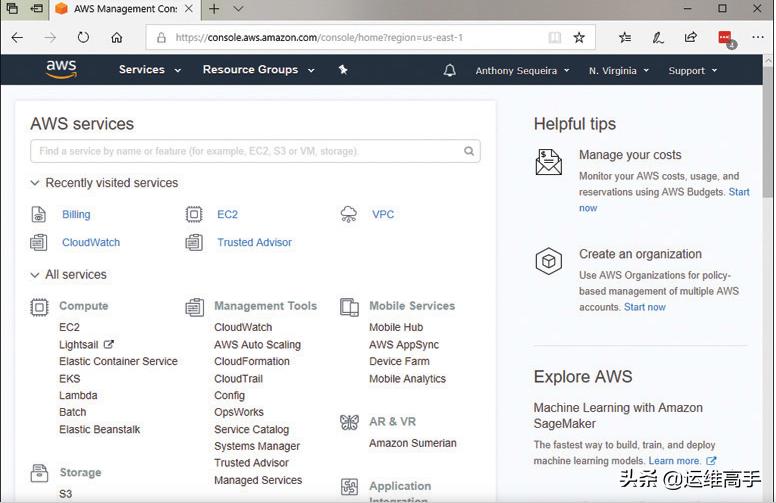Click the VPC cloud icon
Viewport: 776px width, 503px height.
click(349, 214)
